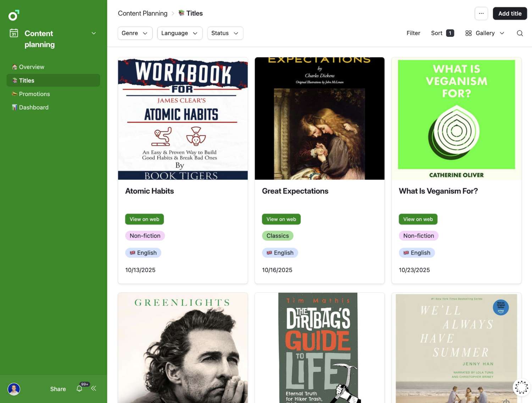Click English tag on Veganism card
532x403 pixels.
[x=417, y=253]
